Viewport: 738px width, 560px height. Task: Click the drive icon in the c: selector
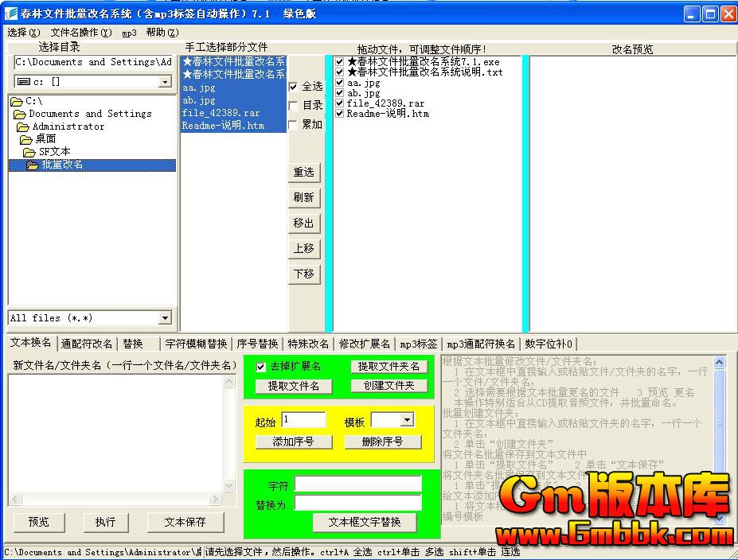[23, 82]
